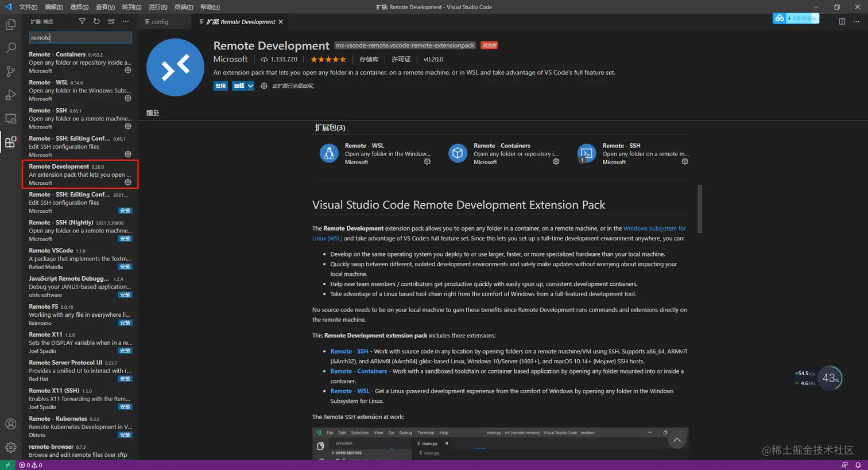Install Remote FS extension
The height and width of the screenshot is (470, 868).
(125, 323)
